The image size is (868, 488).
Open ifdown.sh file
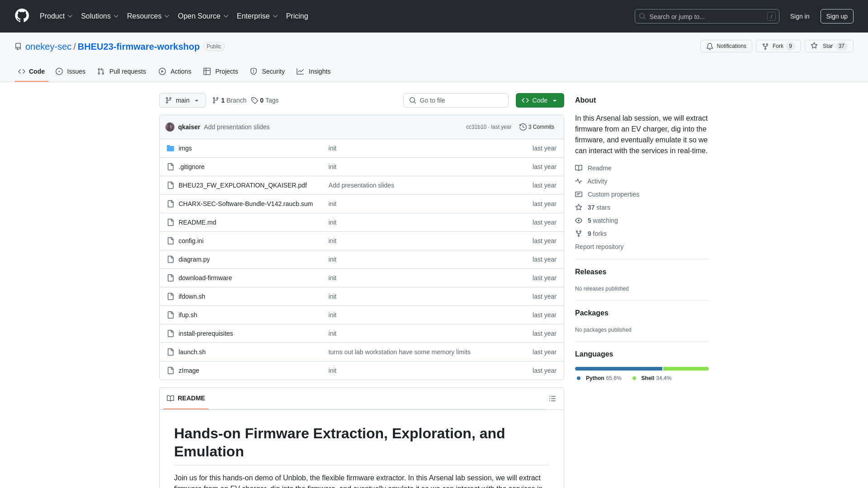click(192, 296)
